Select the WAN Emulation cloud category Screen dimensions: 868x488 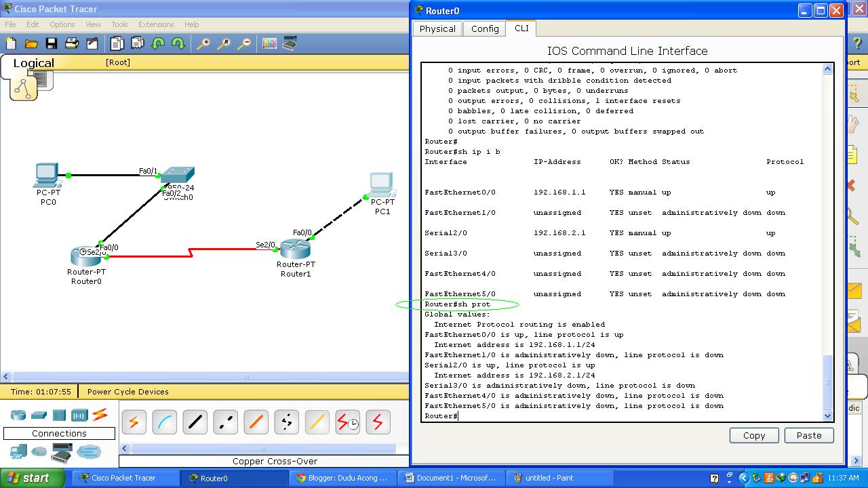pos(39,451)
